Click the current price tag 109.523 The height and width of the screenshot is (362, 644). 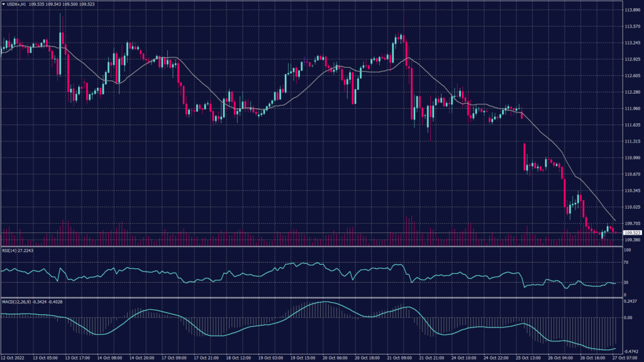pyautogui.click(x=632, y=233)
